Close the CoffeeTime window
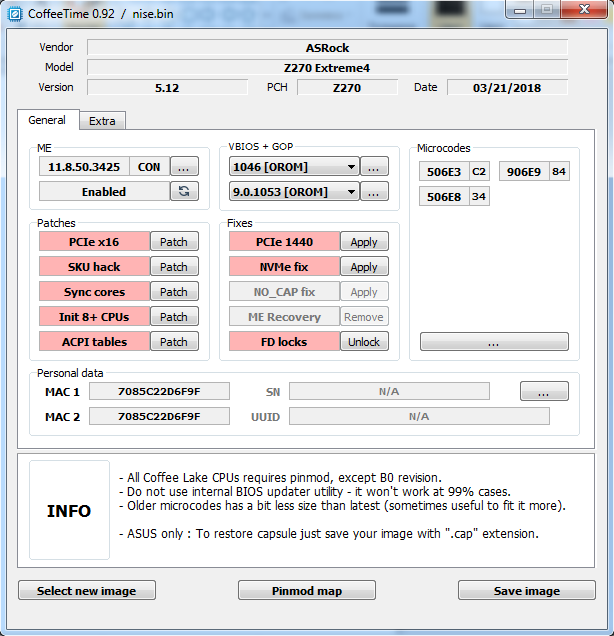Image resolution: width=614 pixels, height=636 pixels. coord(584,10)
